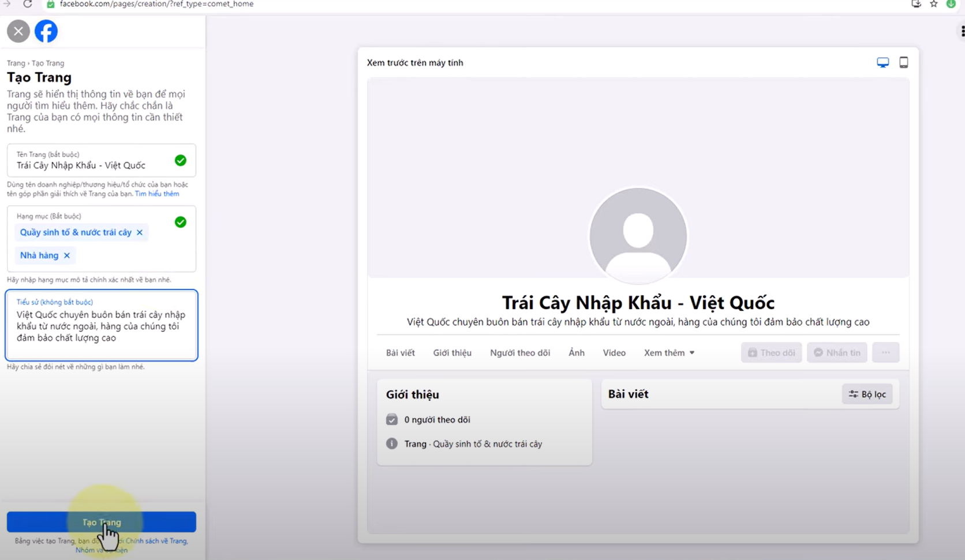This screenshot has height=560, width=965.
Task: Click the Facebook logo icon
Action: 46,31
